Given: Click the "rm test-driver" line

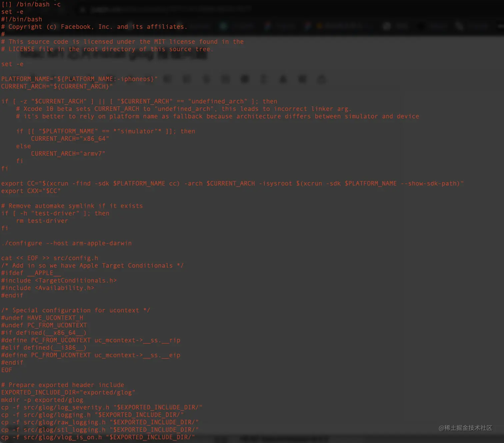Looking at the screenshot, I should 42,221.
